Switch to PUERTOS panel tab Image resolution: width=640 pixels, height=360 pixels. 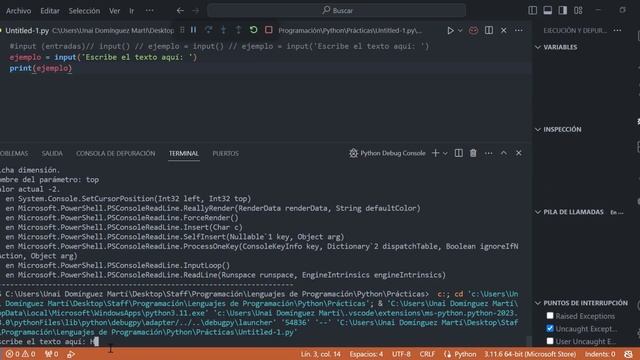225,153
